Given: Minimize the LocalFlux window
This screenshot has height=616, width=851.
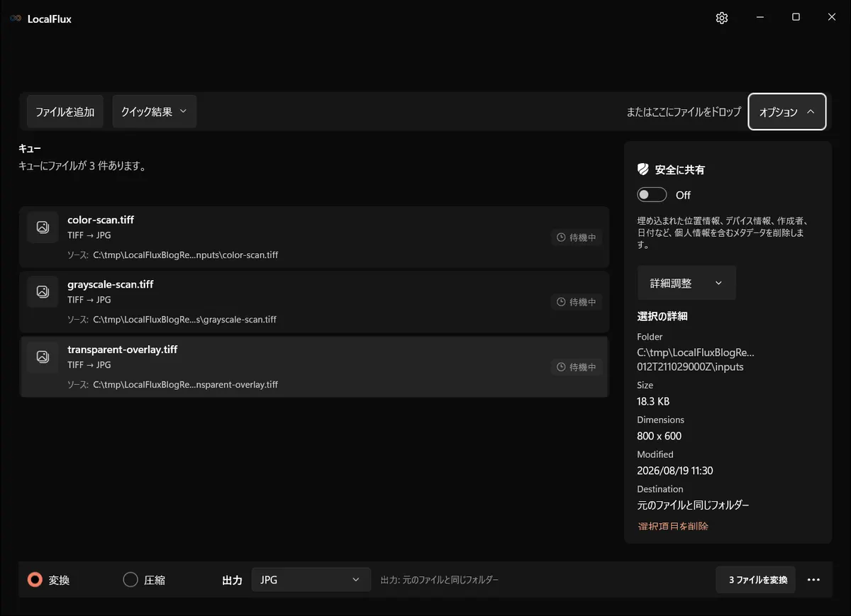Looking at the screenshot, I should tap(760, 18).
